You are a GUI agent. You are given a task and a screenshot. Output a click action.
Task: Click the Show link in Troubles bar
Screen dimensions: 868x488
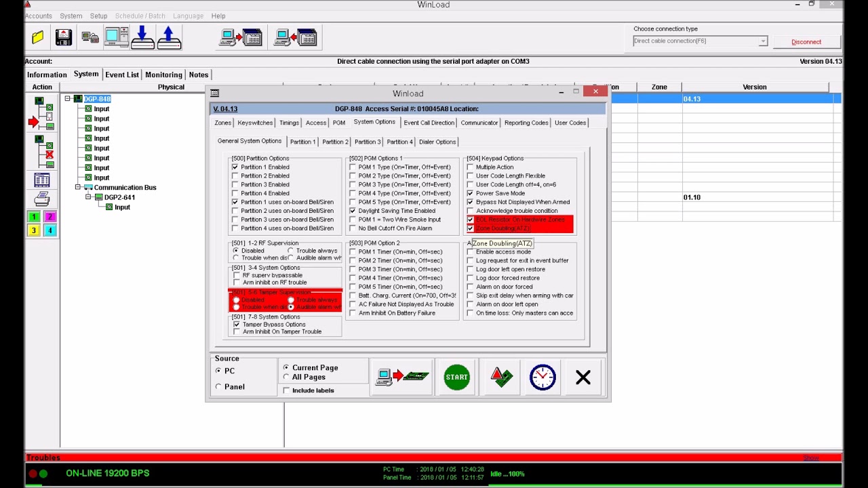[x=811, y=458]
